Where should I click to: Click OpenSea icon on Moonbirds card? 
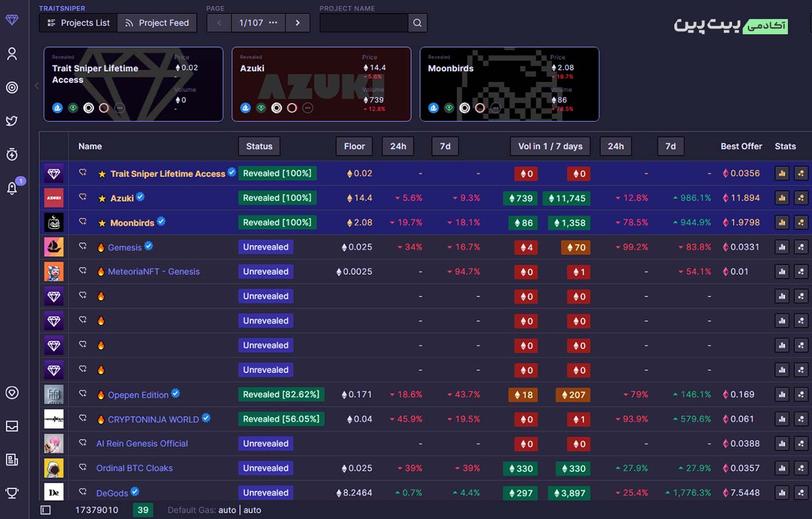(x=434, y=108)
